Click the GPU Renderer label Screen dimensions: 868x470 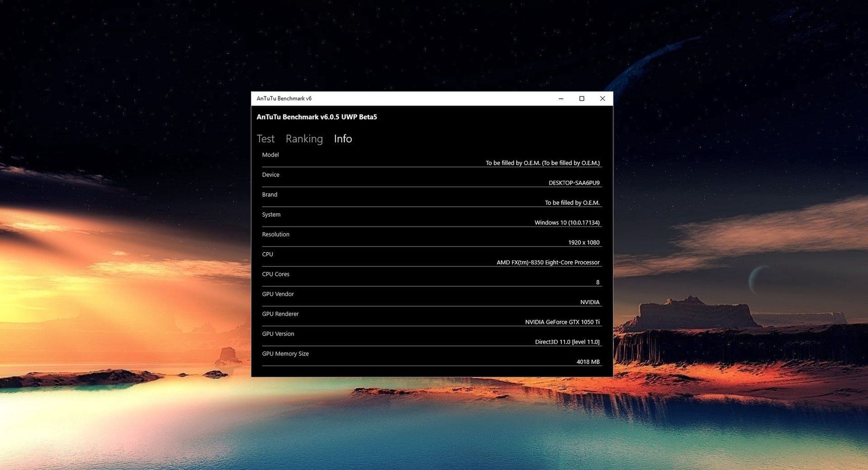coord(280,314)
